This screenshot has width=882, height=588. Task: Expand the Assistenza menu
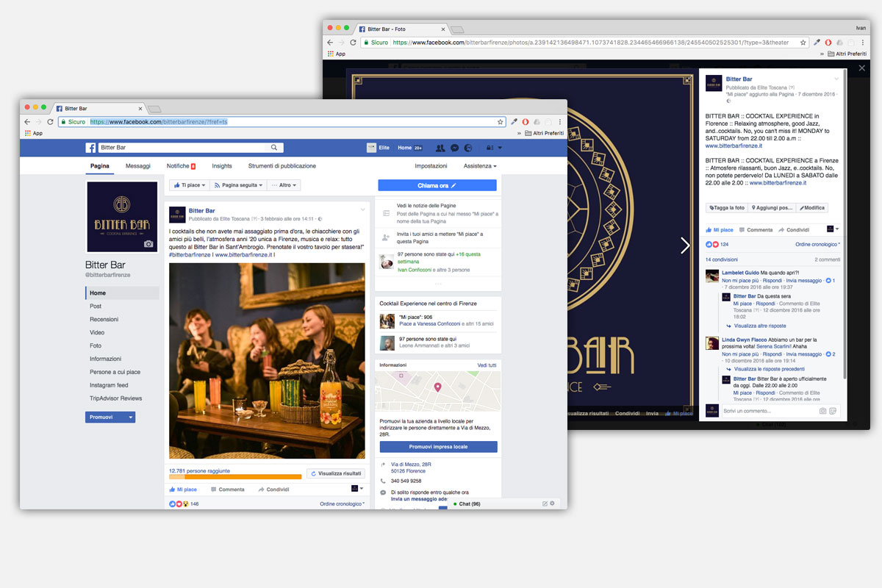click(480, 166)
